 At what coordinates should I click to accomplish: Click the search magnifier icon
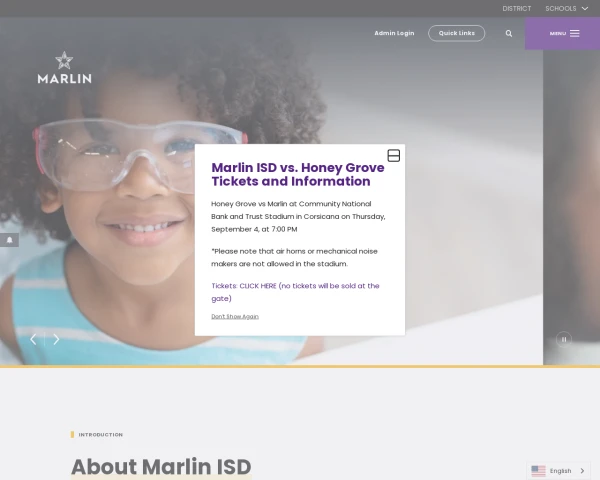click(509, 33)
